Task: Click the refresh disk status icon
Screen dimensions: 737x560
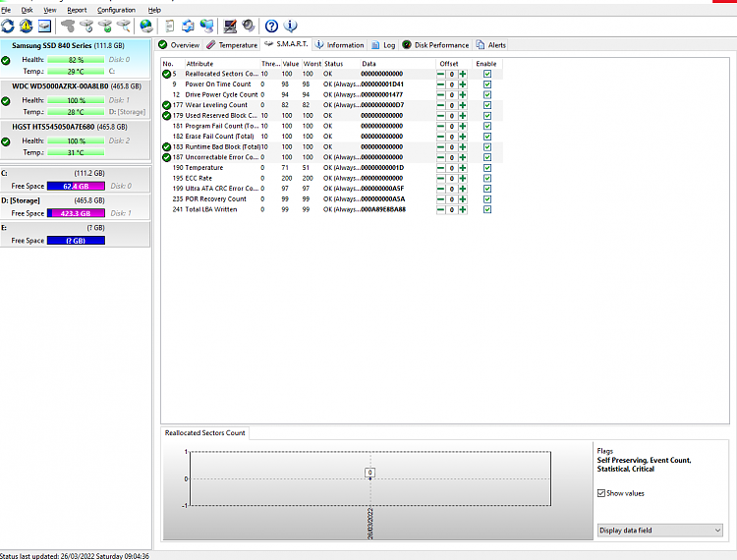Action: click(x=8, y=26)
